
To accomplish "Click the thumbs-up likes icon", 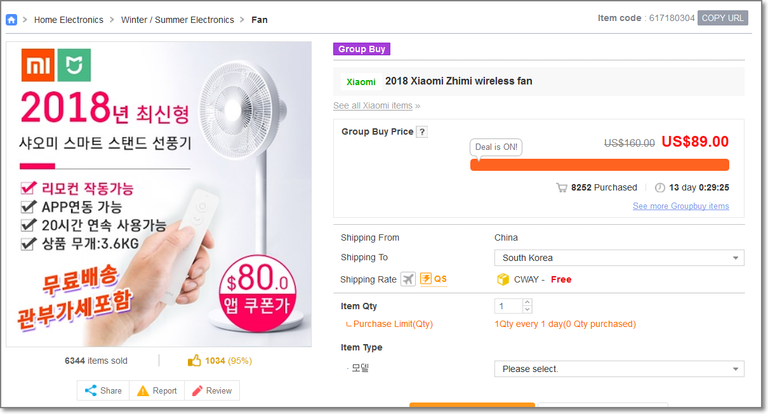I will click(x=195, y=360).
